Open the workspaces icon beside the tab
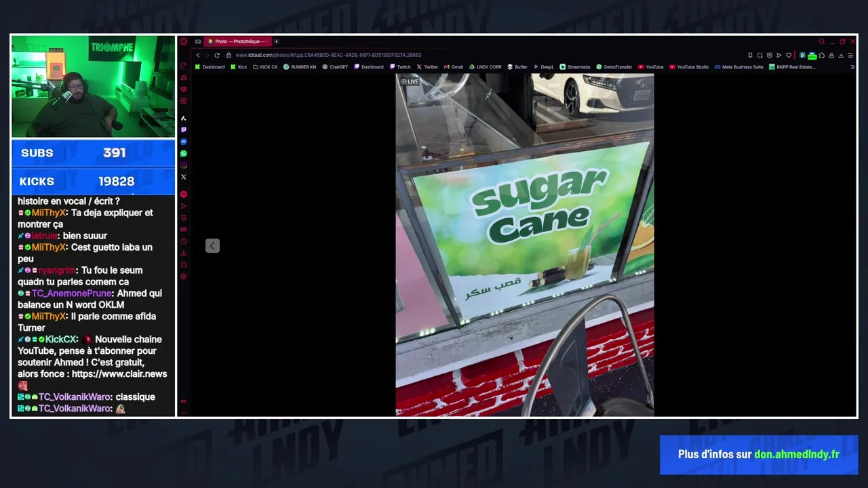Image resolution: width=868 pixels, height=488 pixels. point(198,41)
